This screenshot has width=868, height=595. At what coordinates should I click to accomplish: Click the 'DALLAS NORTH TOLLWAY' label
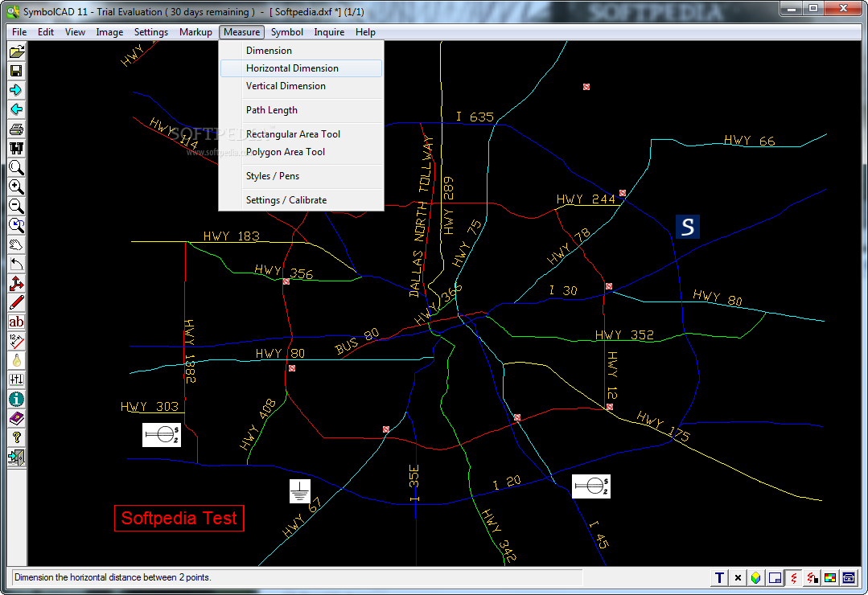[x=422, y=216]
